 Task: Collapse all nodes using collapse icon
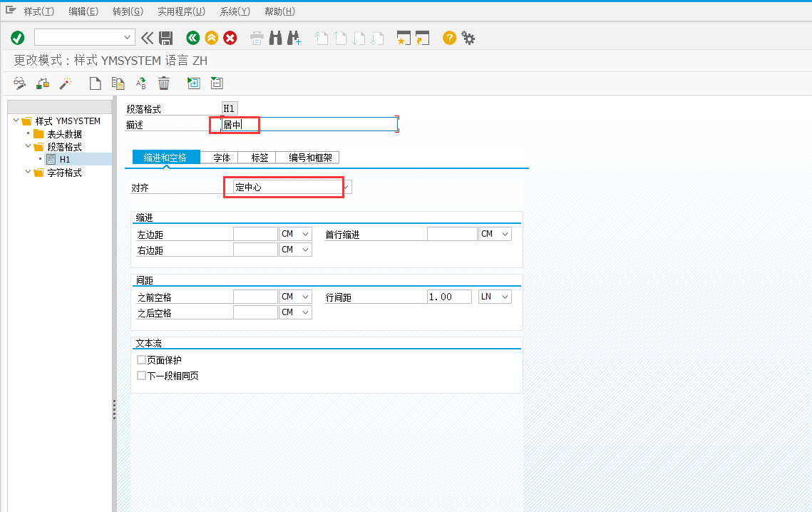[216, 83]
